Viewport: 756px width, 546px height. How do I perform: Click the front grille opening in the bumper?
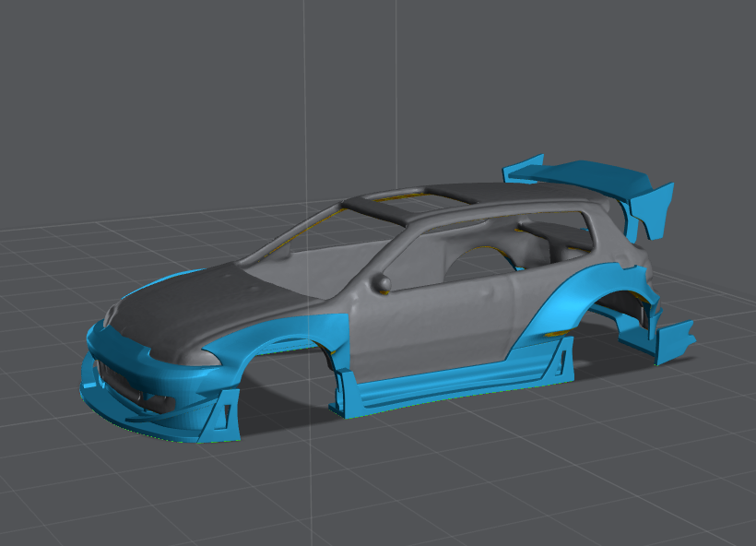[129, 386]
